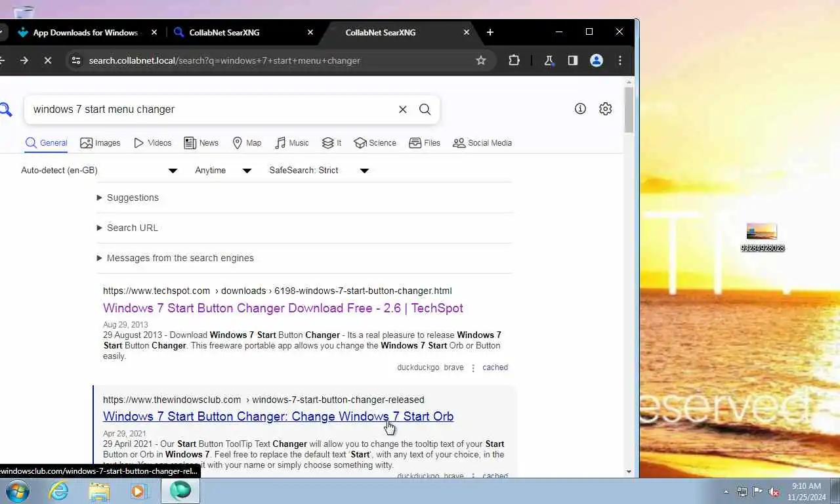Viewport: 840px width, 504px height.
Task: Stop page loading in browser toolbar
Action: pos(47,60)
